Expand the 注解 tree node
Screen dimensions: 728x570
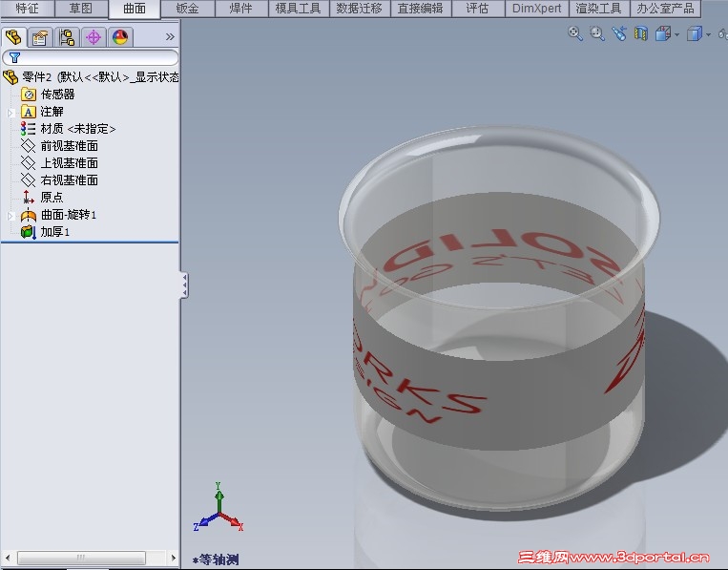pos(10,113)
